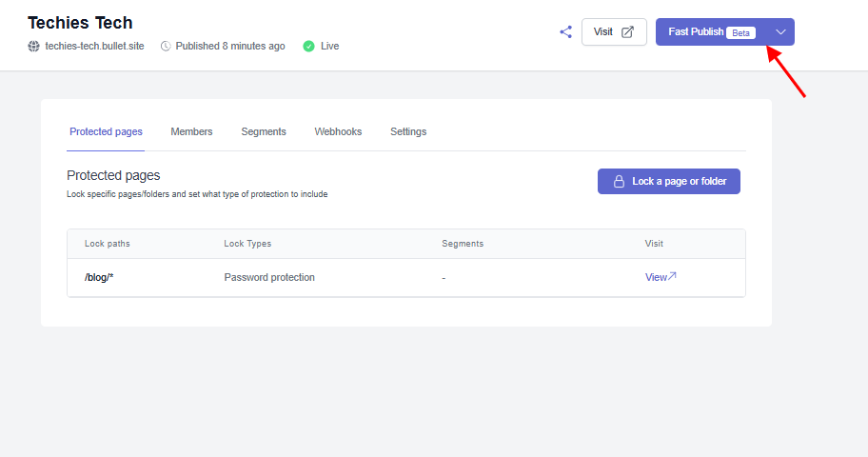
Task: Click the Lock paths column header
Action: click(x=108, y=244)
